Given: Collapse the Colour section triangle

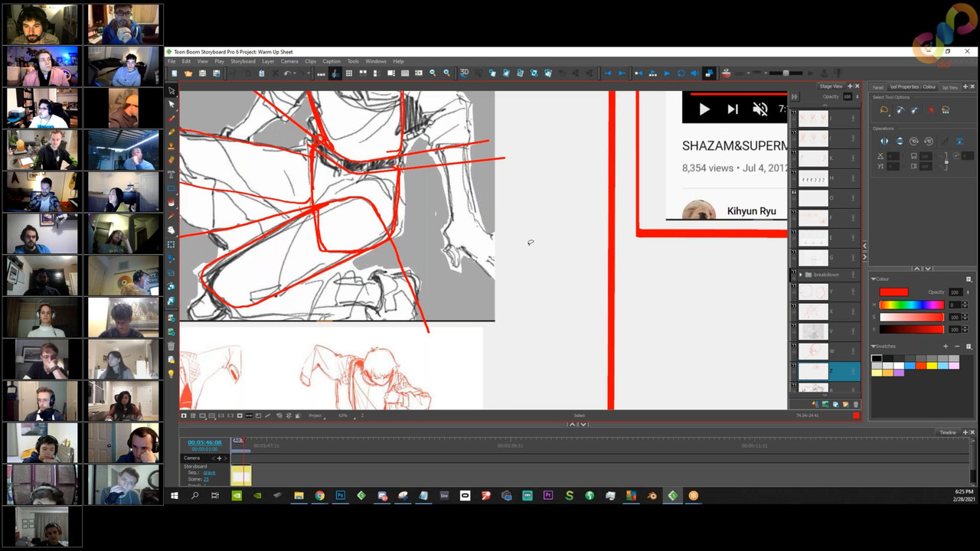Looking at the screenshot, I should pos(874,279).
